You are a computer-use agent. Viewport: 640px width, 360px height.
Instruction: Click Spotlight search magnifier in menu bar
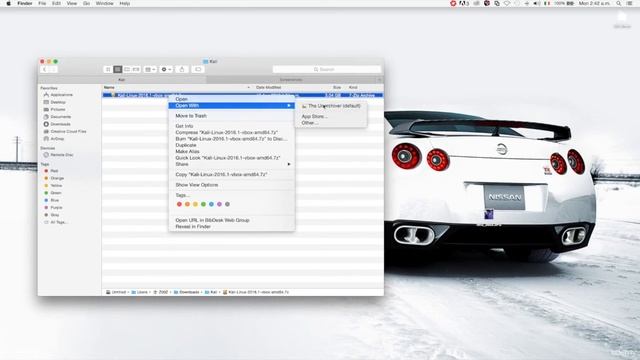tap(619, 3)
